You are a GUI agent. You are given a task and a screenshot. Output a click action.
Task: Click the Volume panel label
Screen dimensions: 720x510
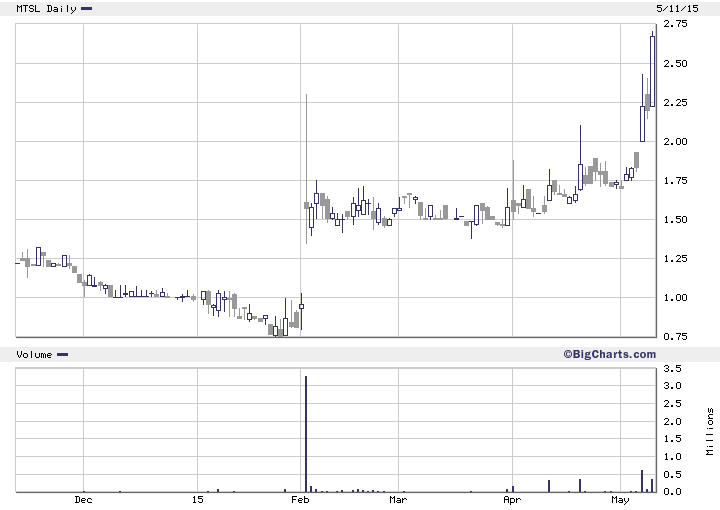pos(34,354)
